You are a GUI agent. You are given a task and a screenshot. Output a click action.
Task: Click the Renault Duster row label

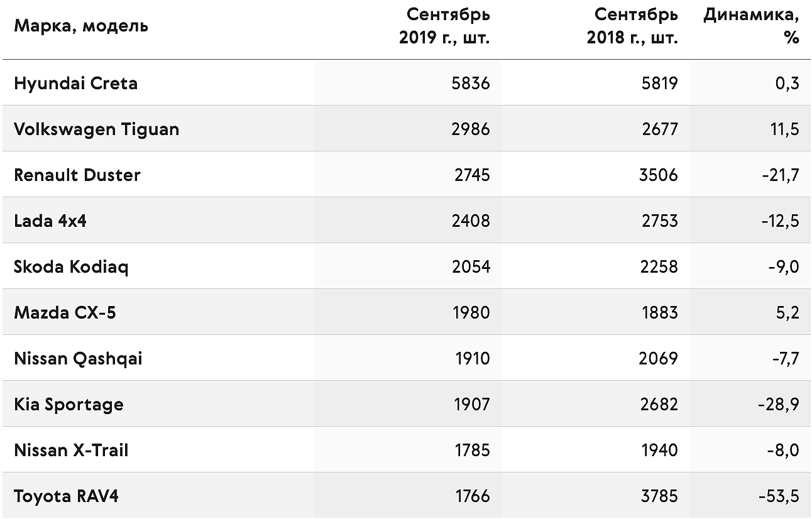[x=77, y=175]
